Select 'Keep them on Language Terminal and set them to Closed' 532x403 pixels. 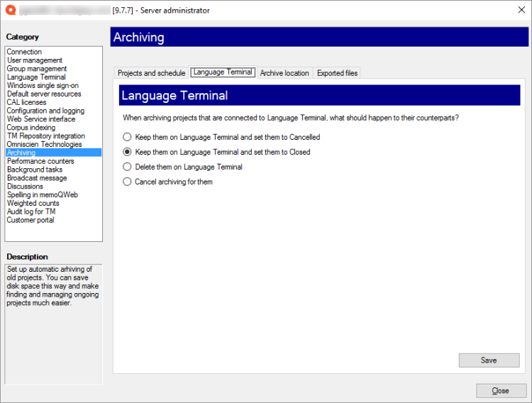216,152
